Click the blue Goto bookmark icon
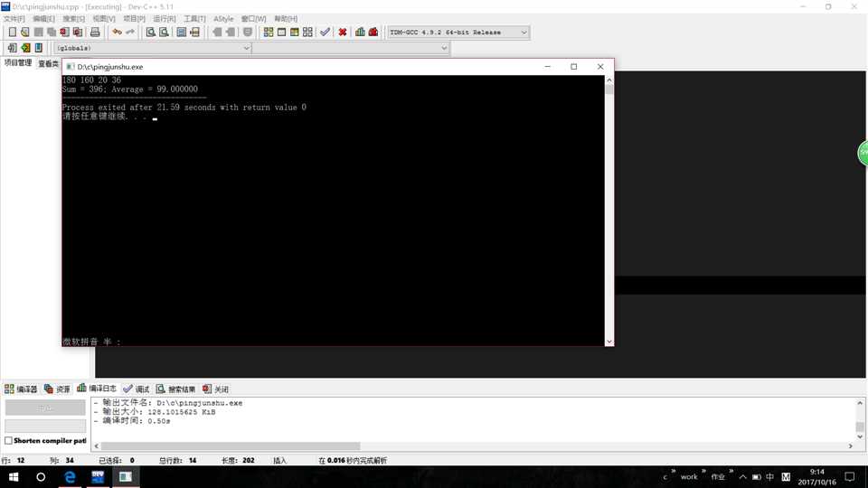The image size is (868, 488). 39,48
